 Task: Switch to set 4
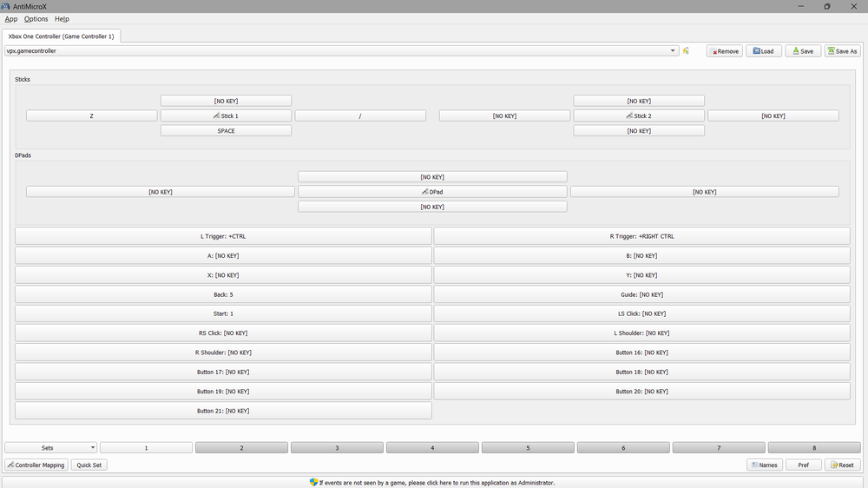(432, 447)
